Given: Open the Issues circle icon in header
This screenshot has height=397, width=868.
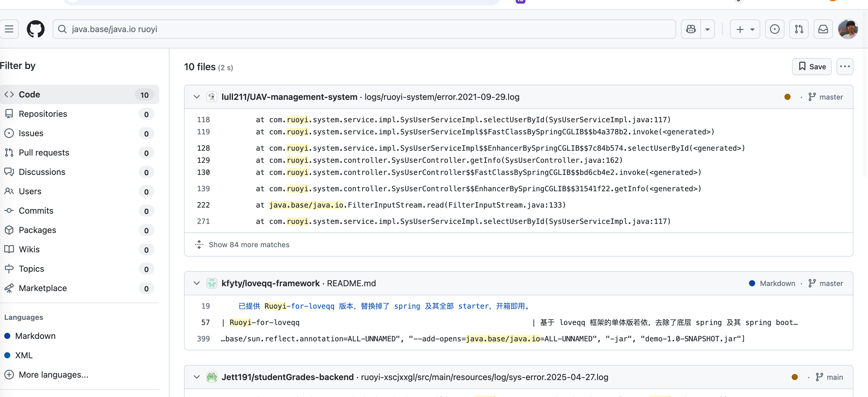Looking at the screenshot, I should click(x=774, y=29).
